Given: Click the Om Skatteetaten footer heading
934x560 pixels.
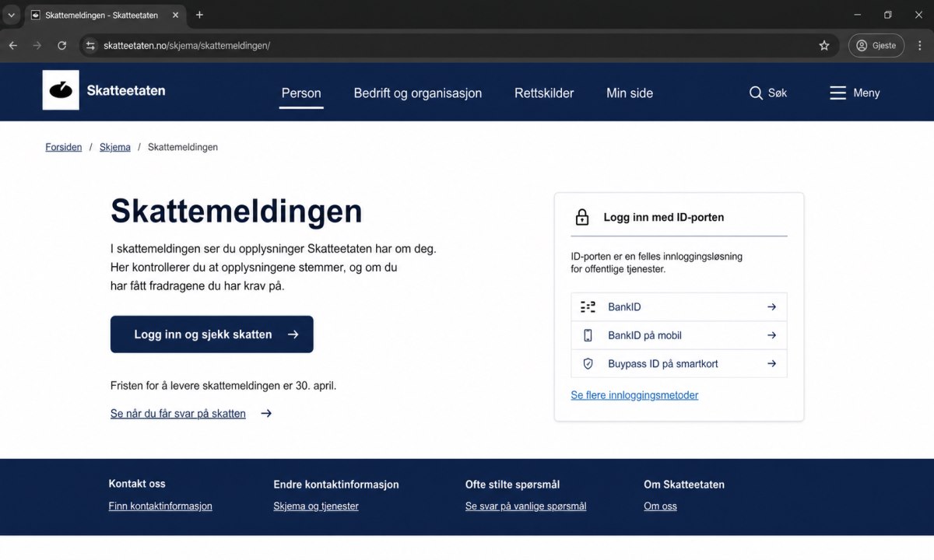Looking at the screenshot, I should tap(684, 485).
